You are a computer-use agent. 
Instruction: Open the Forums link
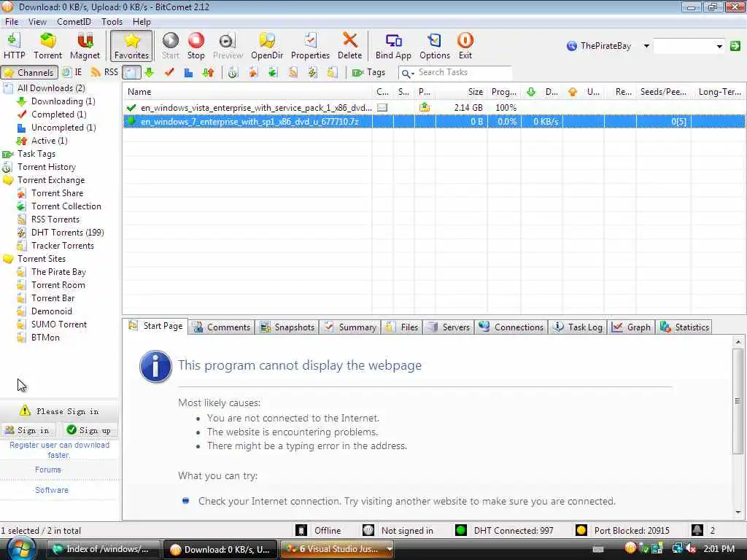tap(48, 470)
